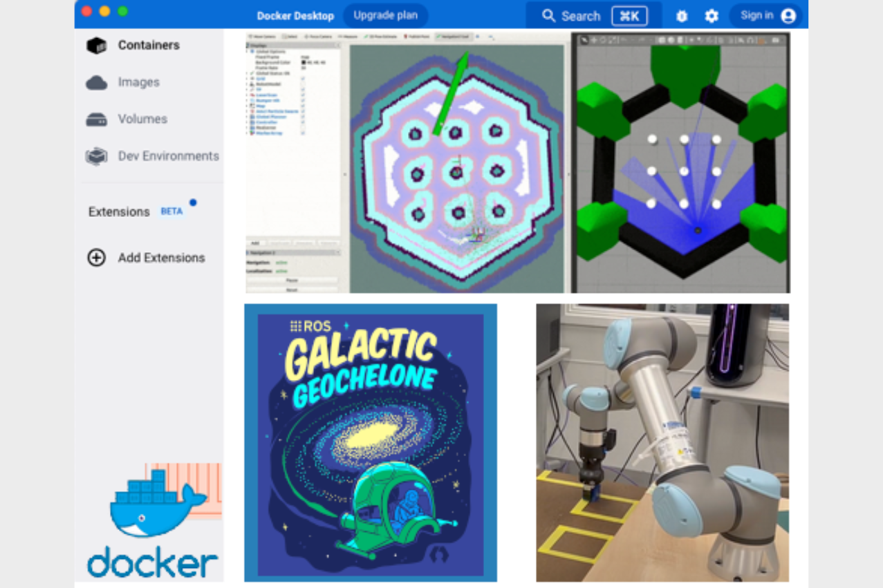Collapse the Global Options tree node

[248, 51]
